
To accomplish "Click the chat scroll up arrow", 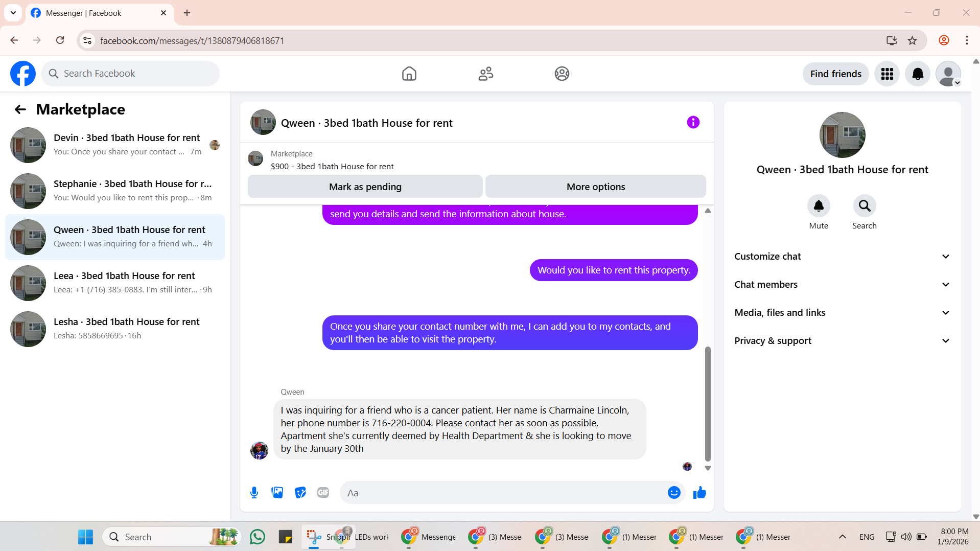I will [x=708, y=211].
